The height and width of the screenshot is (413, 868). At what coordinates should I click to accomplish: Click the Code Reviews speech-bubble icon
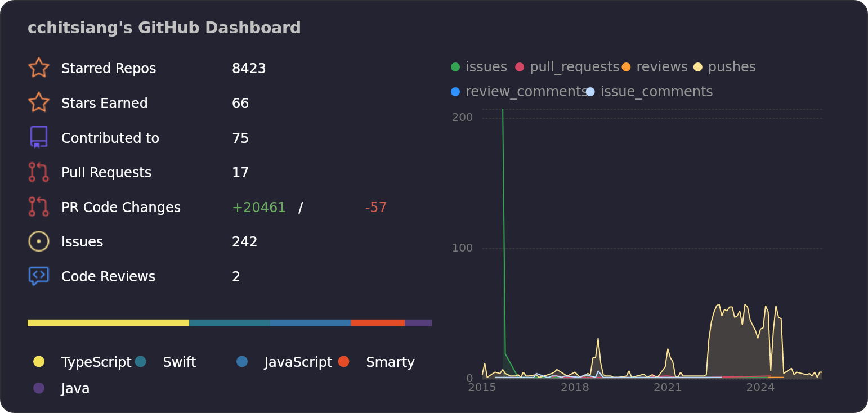click(x=39, y=276)
